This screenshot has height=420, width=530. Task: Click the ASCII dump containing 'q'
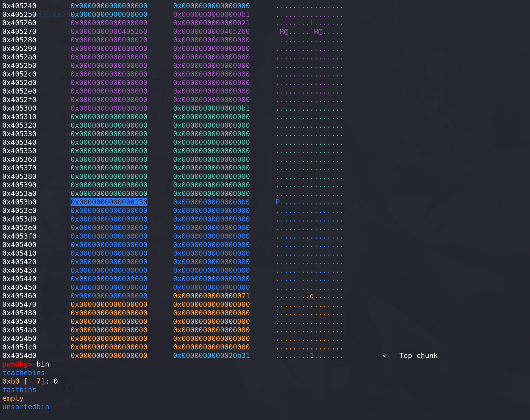309,296
